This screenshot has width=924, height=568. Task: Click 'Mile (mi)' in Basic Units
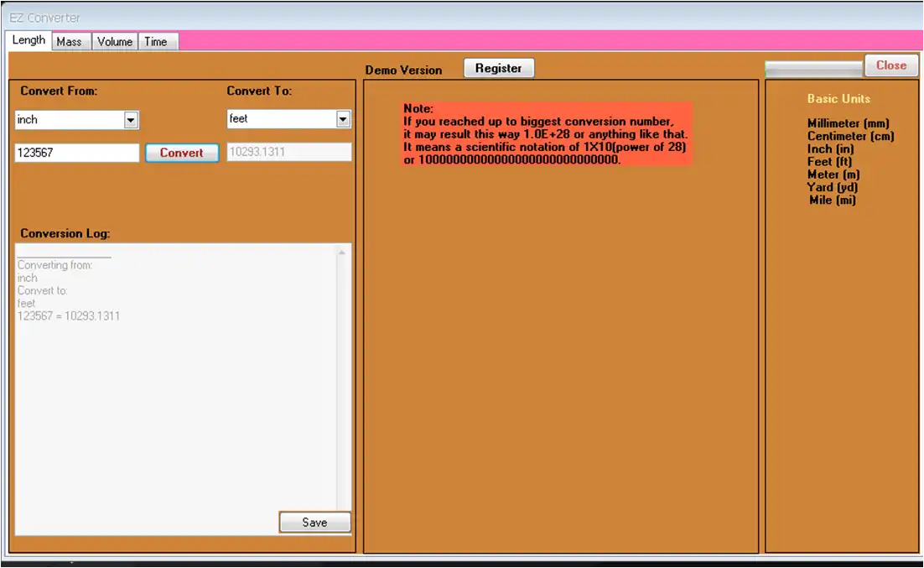[832, 201]
